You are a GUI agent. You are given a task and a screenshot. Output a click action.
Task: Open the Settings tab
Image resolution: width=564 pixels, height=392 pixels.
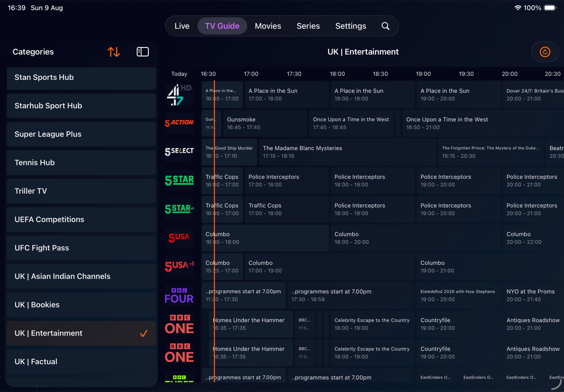pyautogui.click(x=350, y=26)
